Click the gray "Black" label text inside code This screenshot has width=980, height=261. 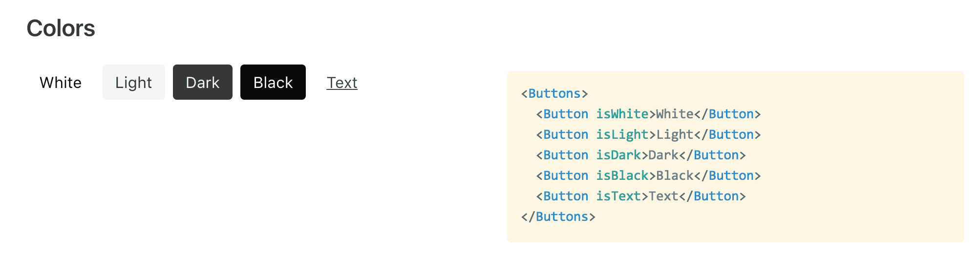675,175
